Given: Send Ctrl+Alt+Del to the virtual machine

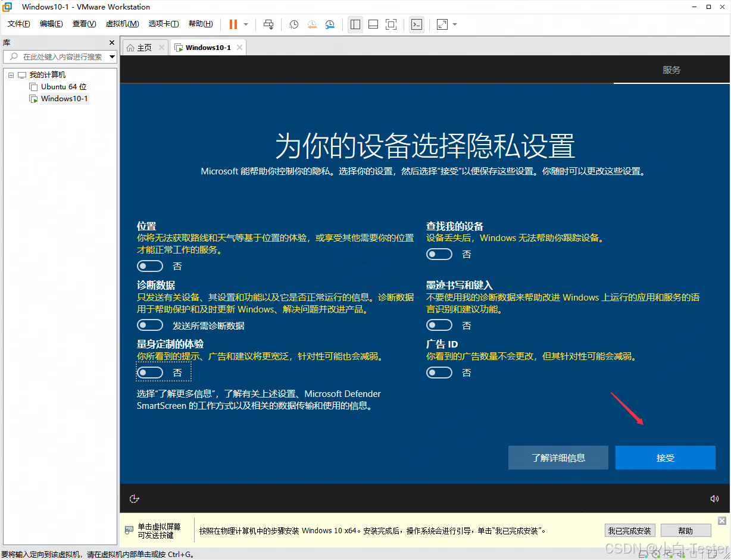Looking at the screenshot, I should 268,24.
